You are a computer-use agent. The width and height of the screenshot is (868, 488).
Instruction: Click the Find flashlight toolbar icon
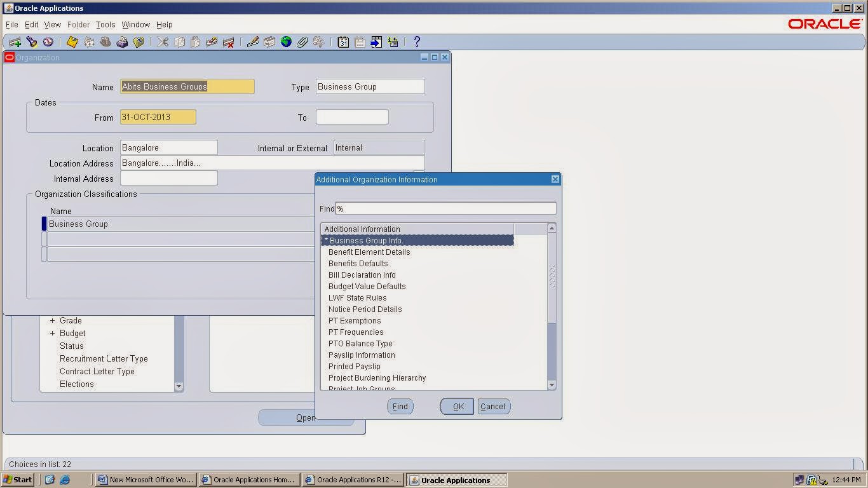pyautogui.click(x=32, y=42)
